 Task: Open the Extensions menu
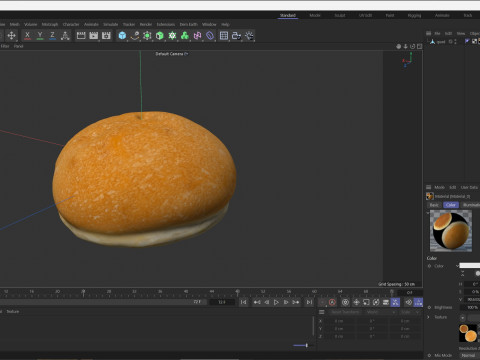[166, 24]
